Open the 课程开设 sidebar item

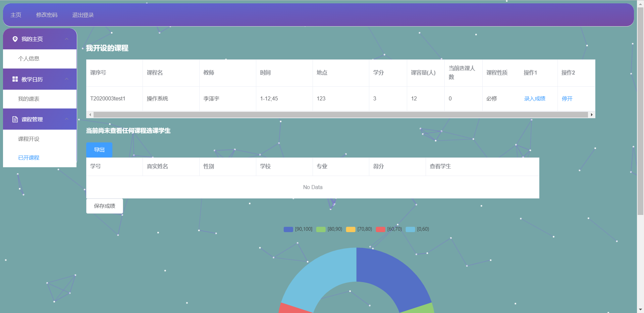(x=40, y=139)
